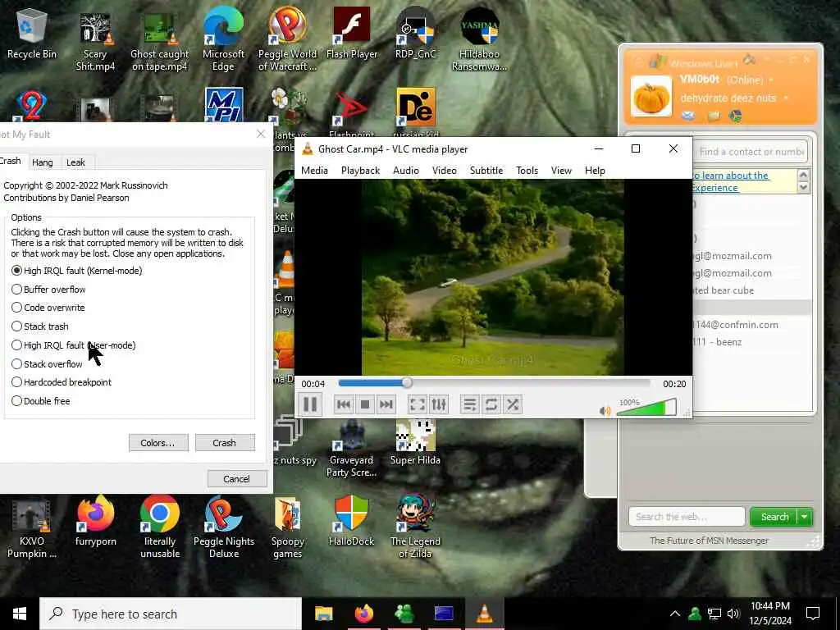Toggle VLC loop mode

(491, 404)
